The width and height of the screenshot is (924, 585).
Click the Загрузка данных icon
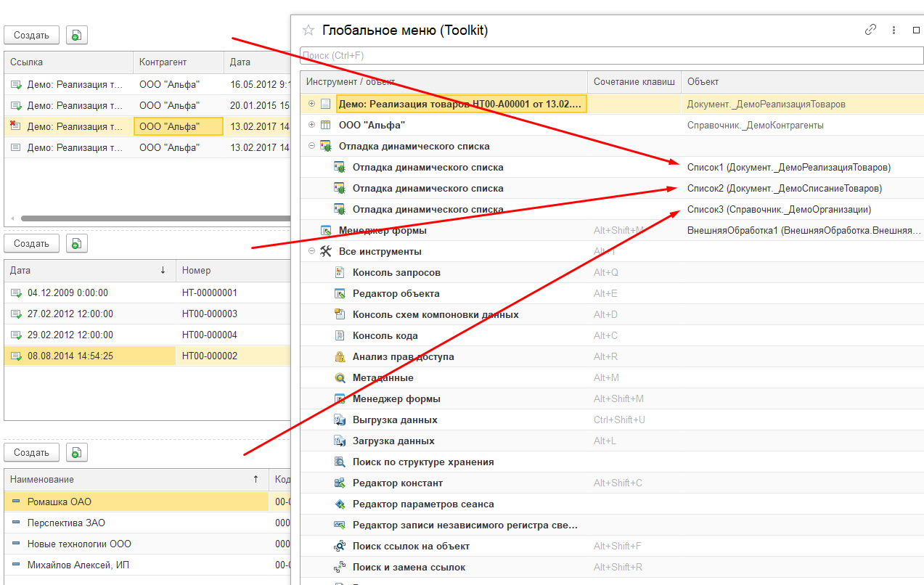tap(340, 441)
